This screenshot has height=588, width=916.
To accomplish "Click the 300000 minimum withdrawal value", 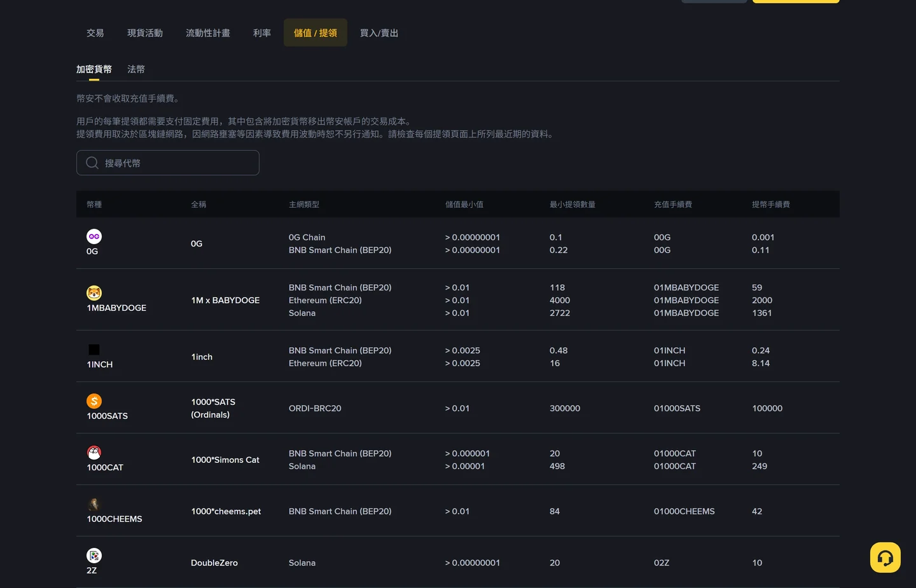I will [565, 409].
